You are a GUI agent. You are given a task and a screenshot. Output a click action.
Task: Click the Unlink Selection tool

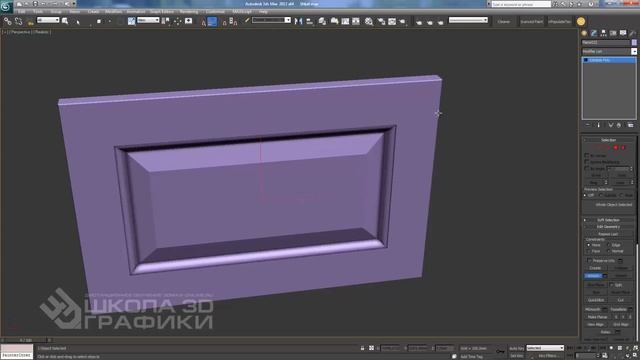click(18, 21)
